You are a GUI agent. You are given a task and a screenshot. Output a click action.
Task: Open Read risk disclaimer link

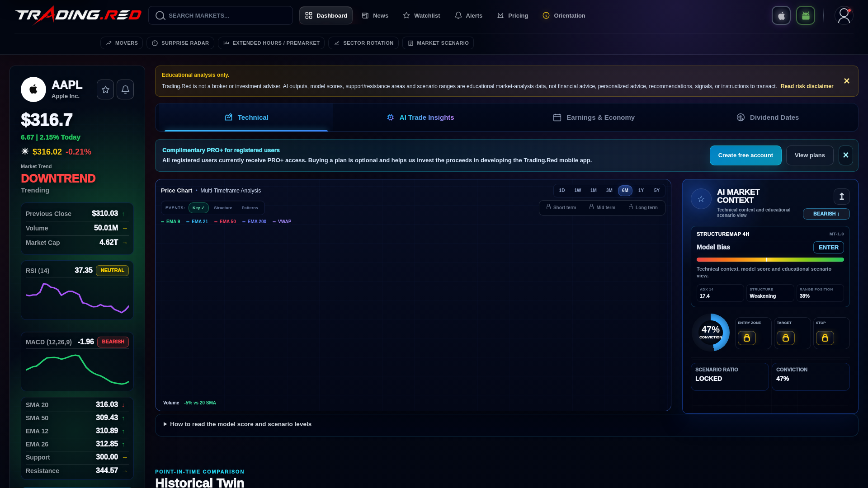807,86
